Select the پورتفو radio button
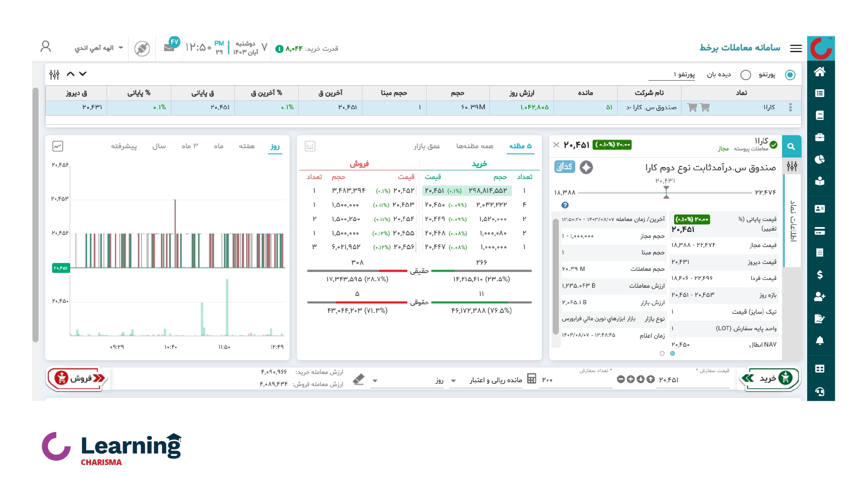Viewport: 867px width, 504px height. [x=790, y=75]
